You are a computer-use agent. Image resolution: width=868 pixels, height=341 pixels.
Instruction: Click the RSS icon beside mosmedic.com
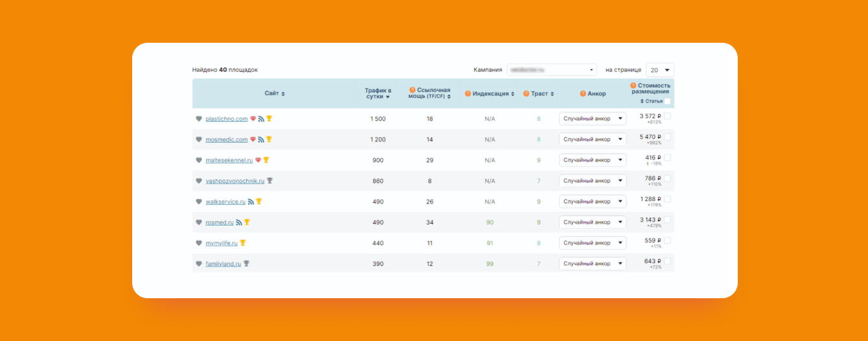261,139
